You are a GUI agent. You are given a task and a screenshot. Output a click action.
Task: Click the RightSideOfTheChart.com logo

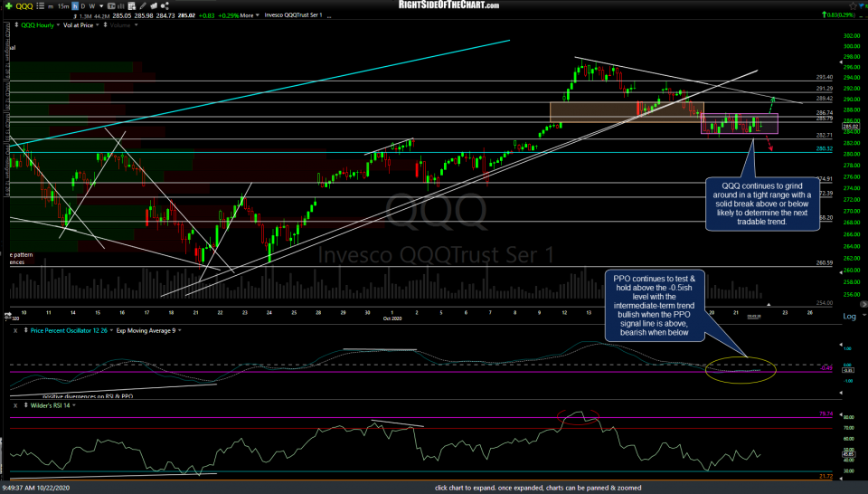(449, 5)
